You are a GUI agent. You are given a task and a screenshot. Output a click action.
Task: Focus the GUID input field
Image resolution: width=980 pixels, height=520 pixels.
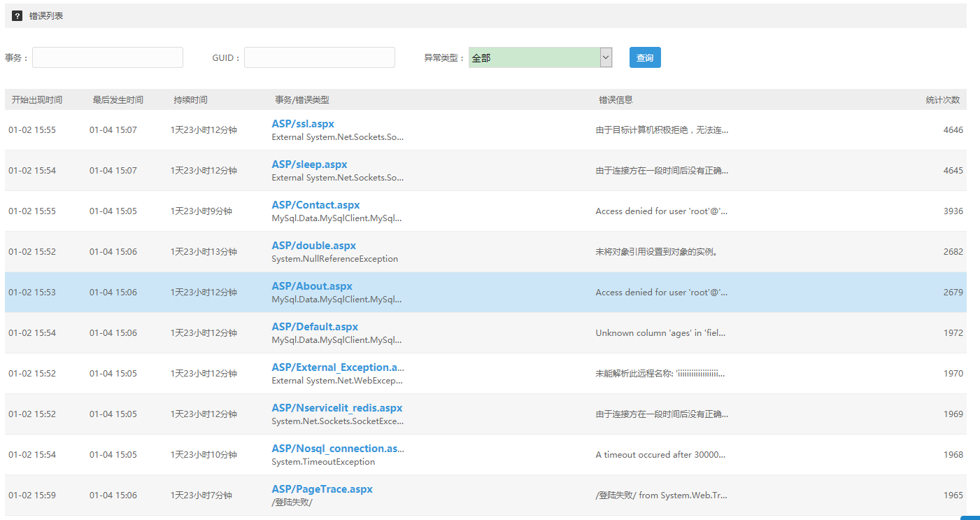[320, 57]
